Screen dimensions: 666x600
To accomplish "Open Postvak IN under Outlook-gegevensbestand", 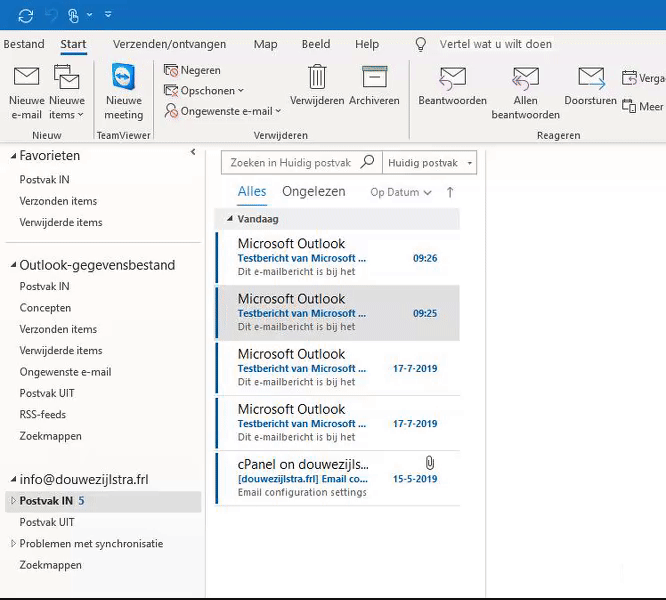I will pyautogui.click(x=44, y=286).
